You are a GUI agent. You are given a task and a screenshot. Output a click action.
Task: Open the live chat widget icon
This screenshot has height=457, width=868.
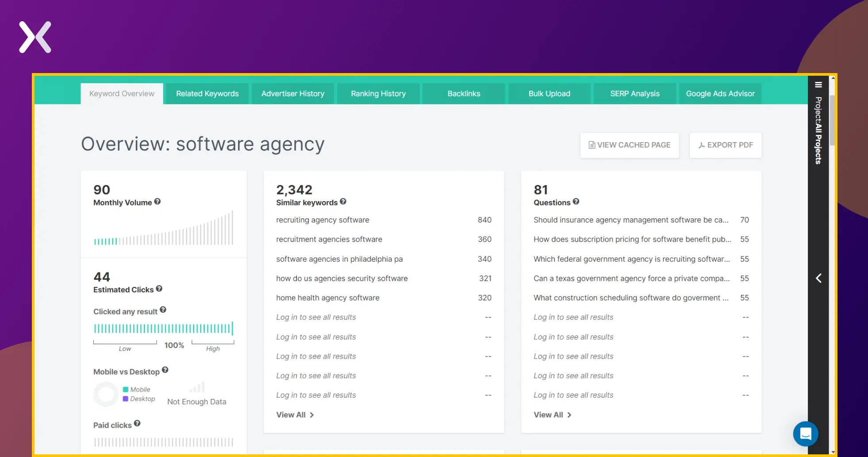coord(805,434)
